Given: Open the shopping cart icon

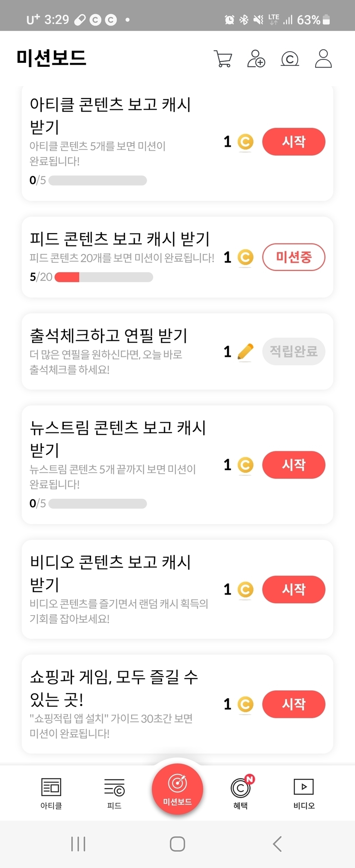Looking at the screenshot, I should point(223,59).
